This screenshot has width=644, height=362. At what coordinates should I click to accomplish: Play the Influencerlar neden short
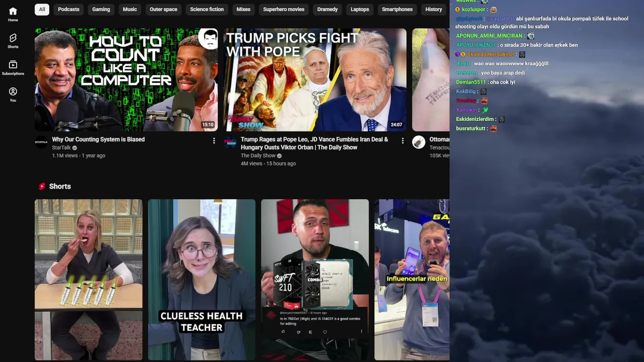(412, 280)
